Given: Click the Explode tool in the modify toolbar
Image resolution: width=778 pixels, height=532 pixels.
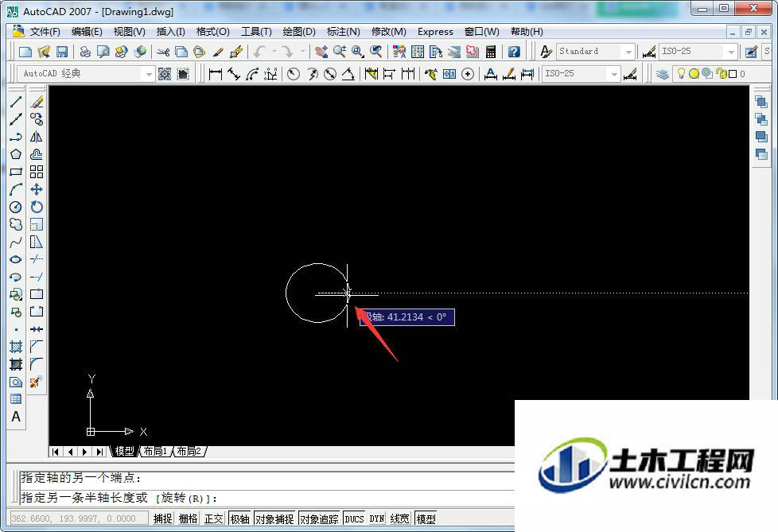Looking at the screenshot, I should [x=37, y=382].
